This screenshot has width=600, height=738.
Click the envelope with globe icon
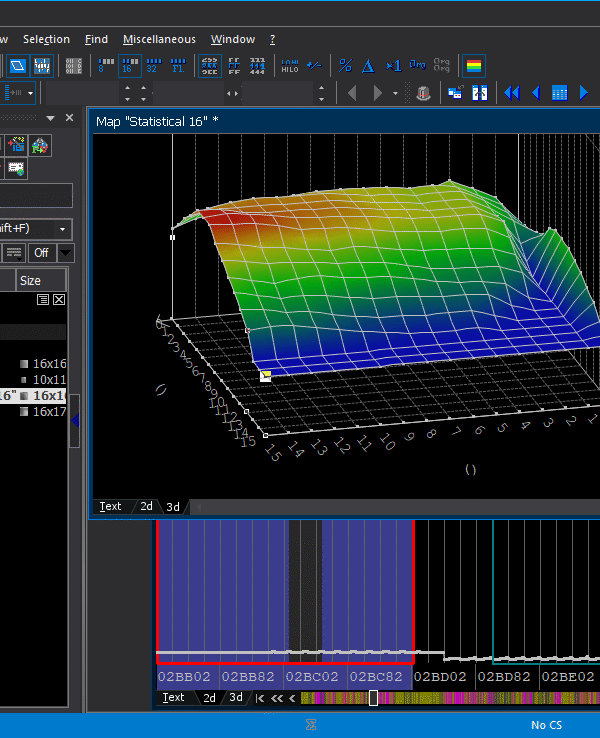point(16,168)
